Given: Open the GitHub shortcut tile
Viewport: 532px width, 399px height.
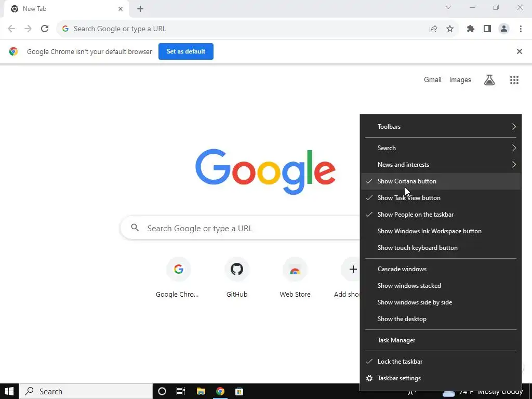Looking at the screenshot, I should 237,278.
